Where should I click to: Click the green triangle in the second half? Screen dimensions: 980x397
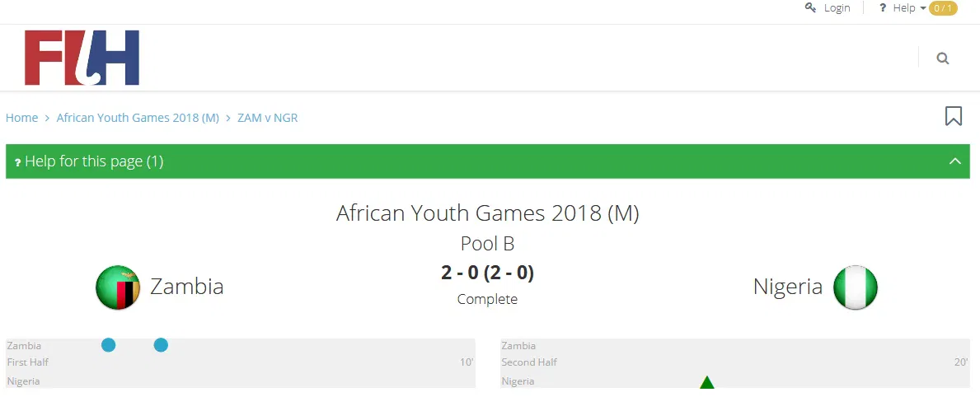tap(706, 382)
